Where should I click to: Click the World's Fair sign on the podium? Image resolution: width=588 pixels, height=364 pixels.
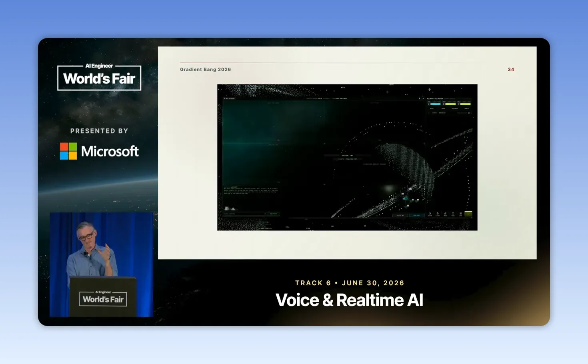[x=103, y=298]
